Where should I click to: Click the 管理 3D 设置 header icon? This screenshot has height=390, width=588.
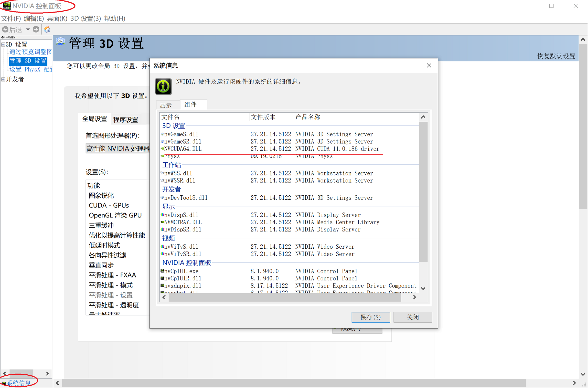click(x=61, y=42)
